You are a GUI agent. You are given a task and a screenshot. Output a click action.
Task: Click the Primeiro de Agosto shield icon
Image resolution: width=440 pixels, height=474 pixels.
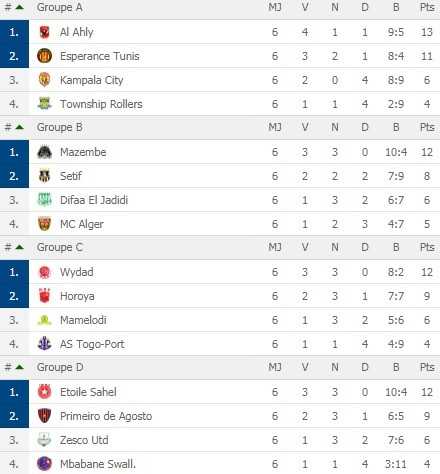[x=44, y=416]
